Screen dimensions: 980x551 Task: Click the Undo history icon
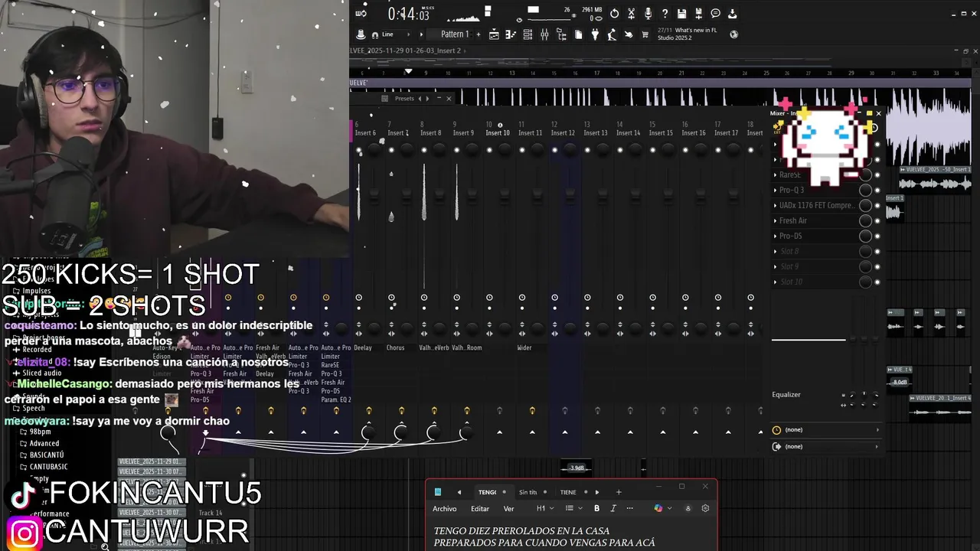pos(614,14)
